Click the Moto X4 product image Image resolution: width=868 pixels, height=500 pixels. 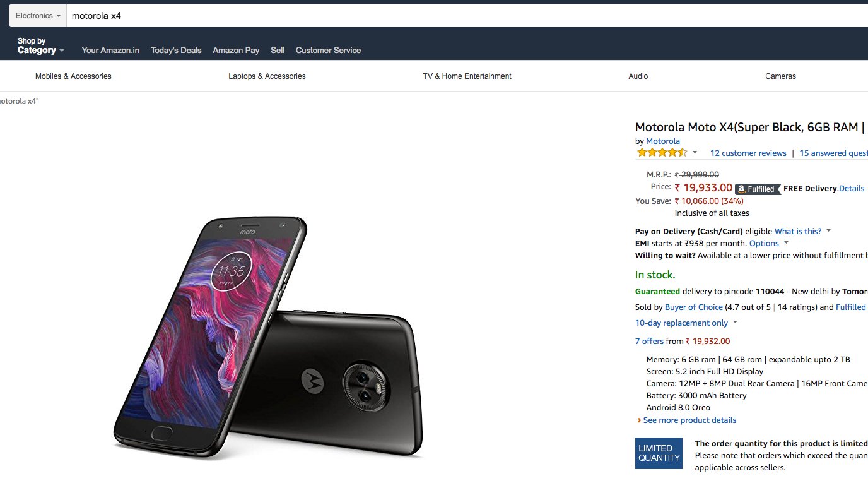click(269, 338)
